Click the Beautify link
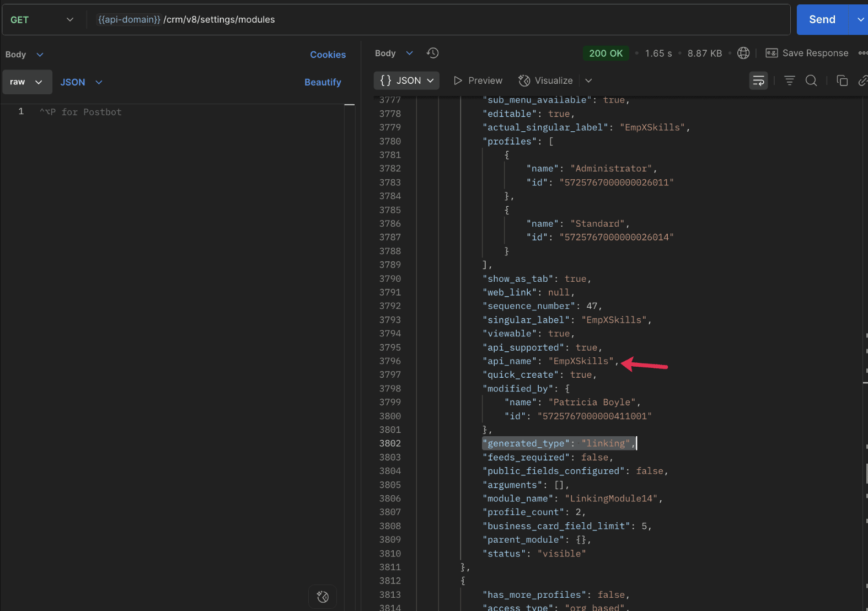This screenshot has height=611, width=868. click(x=323, y=82)
